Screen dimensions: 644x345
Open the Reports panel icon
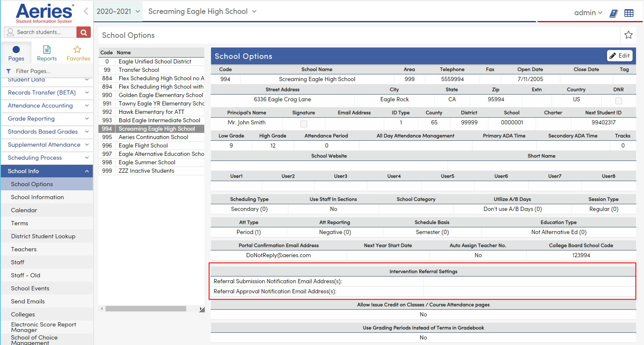(x=47, y=52)
